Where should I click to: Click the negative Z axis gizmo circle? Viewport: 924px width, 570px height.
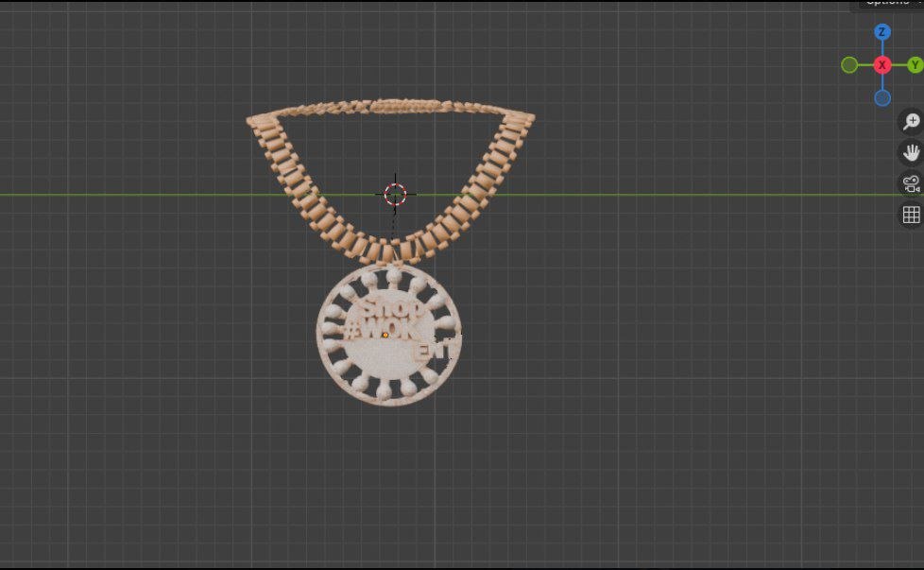pos(882,98)
